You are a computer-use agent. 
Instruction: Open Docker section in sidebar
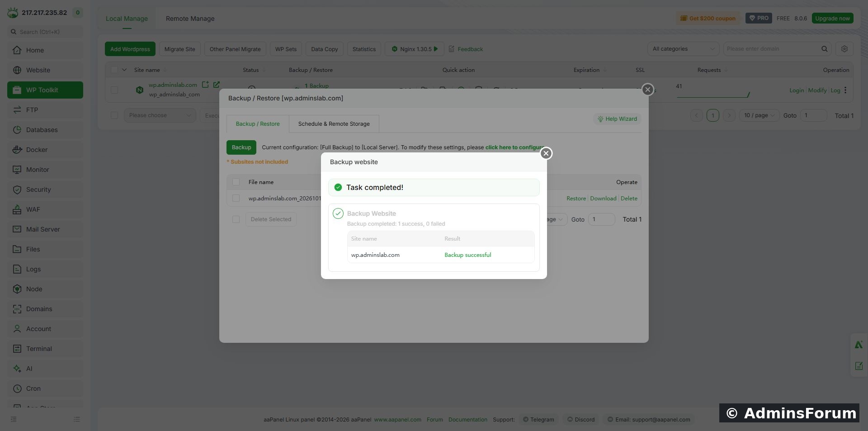click(x=45, y=150)
